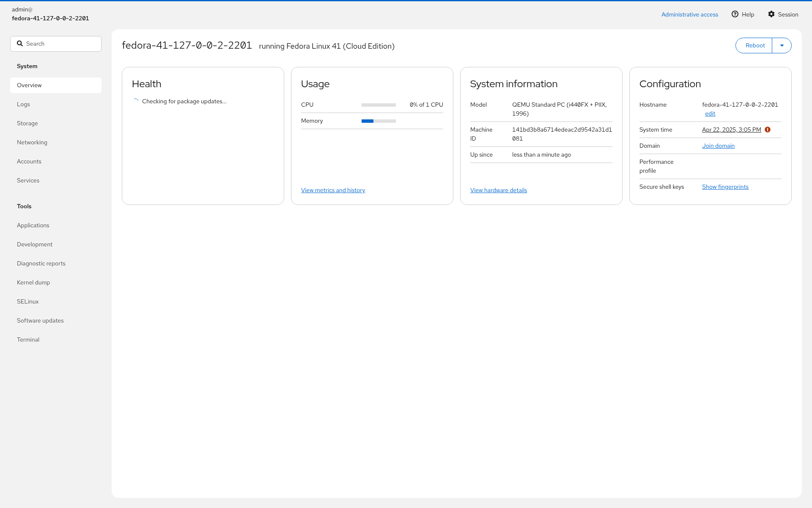Click the page title hostname heading
This screenshot has height=508, width=812.
(187, 45)
